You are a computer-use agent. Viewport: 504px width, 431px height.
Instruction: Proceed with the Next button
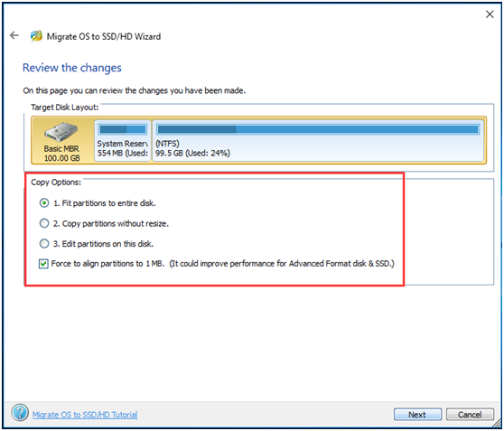[417, 415]
